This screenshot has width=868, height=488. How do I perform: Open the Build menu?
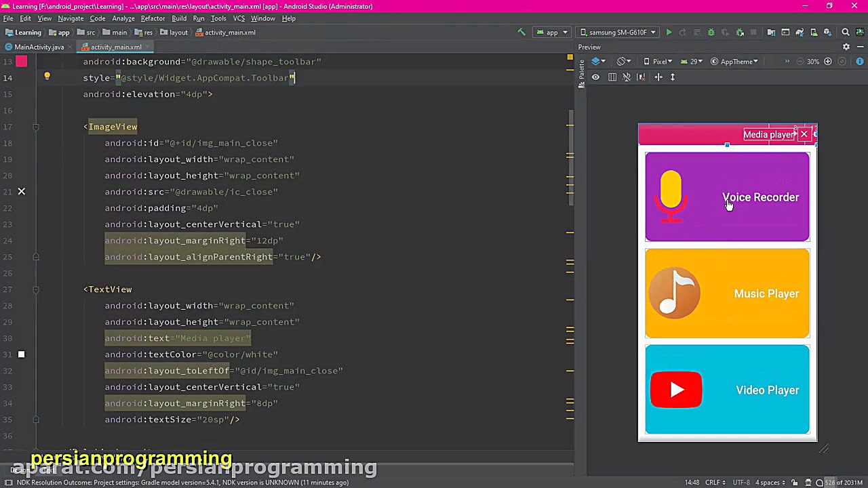[179, 18]
